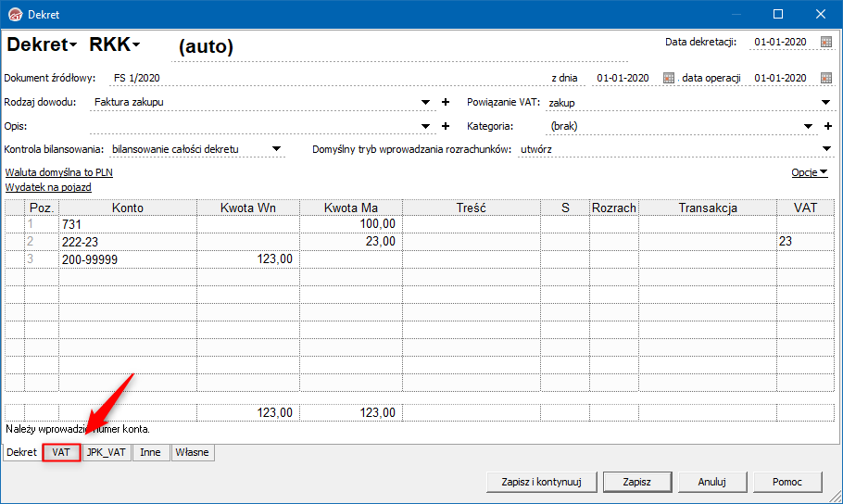Image resolution: width=843 pixels, height=504 pixels.
Task: Switch to the Dekret tab
Action: [21, 452]
